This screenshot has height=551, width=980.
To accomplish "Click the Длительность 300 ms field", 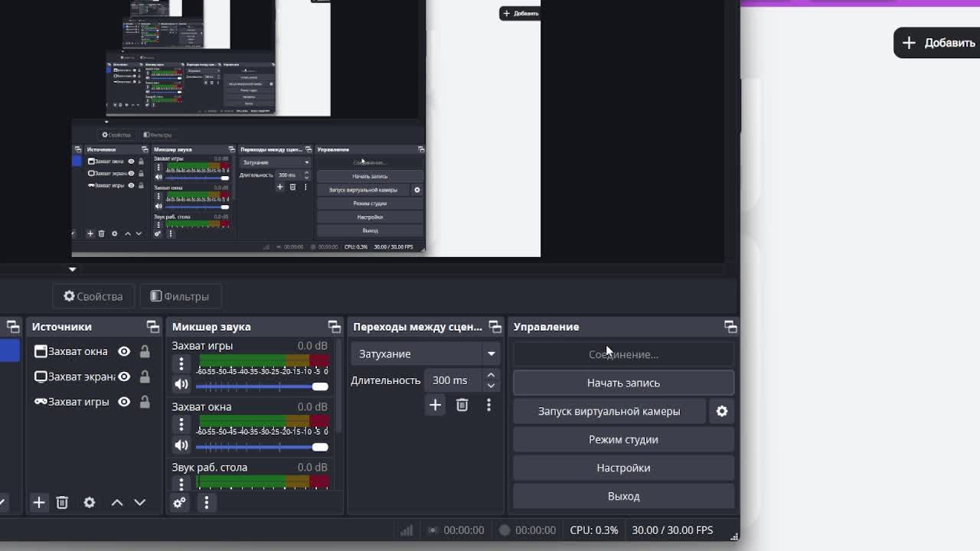I will (x=454, y=380).
